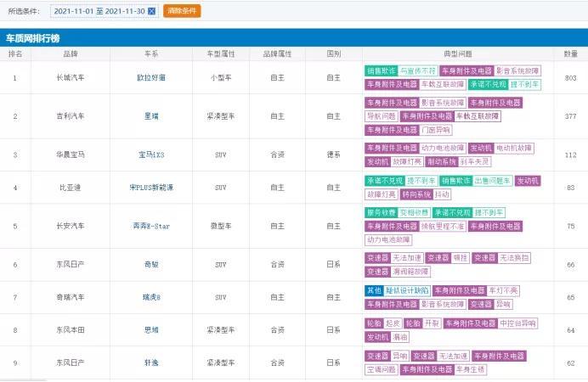
Task: Open the 星瑞 car series link
Action: point(151,116)
